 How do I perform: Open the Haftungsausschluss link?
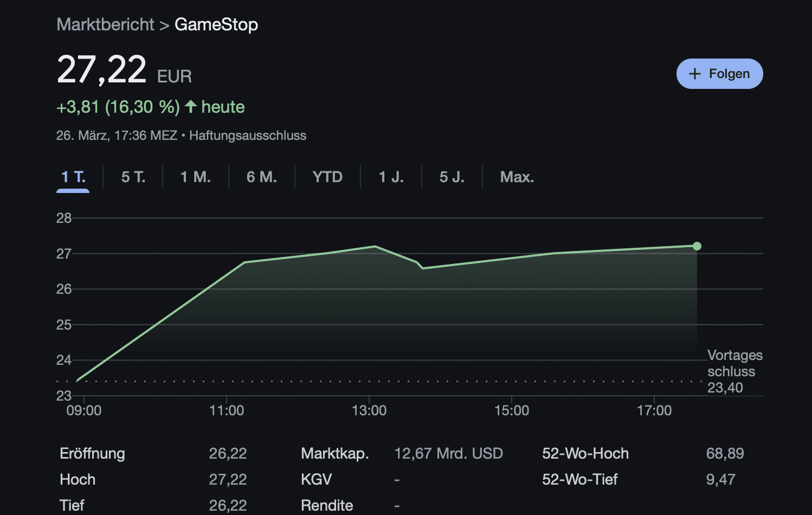coord(248,136)
